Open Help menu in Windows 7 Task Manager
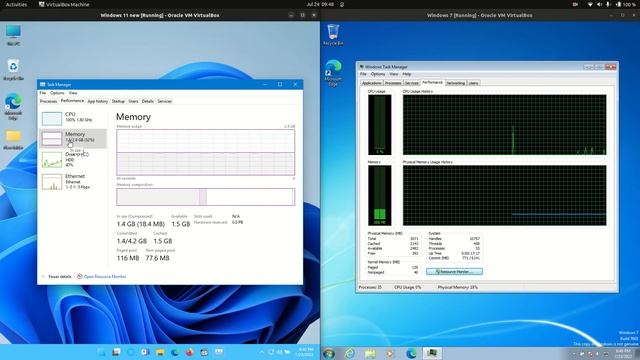This screenshot has height=360, width=640. 407,74
